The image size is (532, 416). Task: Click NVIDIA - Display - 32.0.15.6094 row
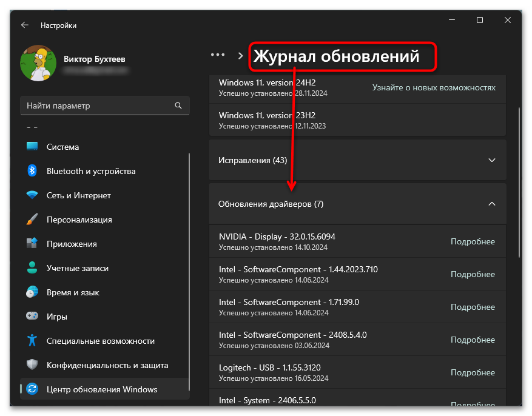pos(357,241)
